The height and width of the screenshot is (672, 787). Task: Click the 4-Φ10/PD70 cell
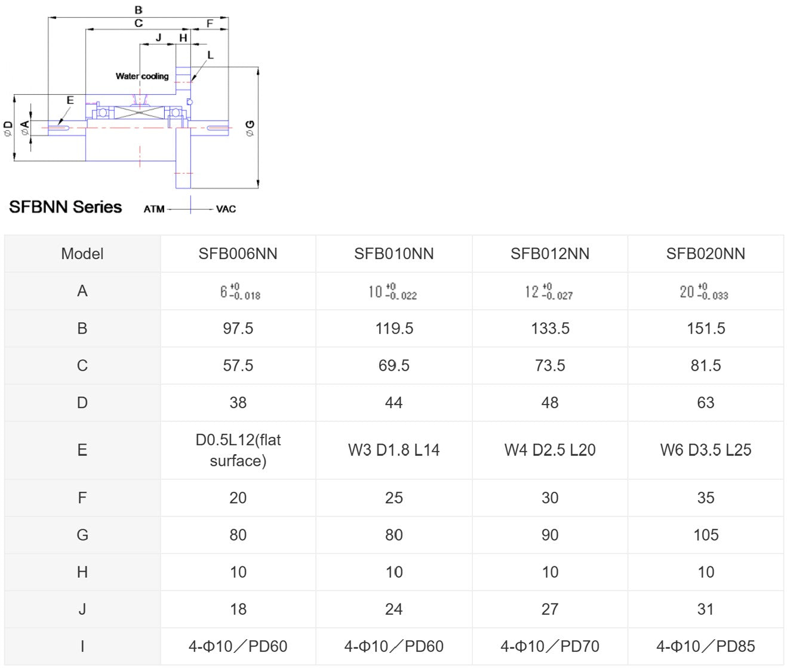(550, 646)
